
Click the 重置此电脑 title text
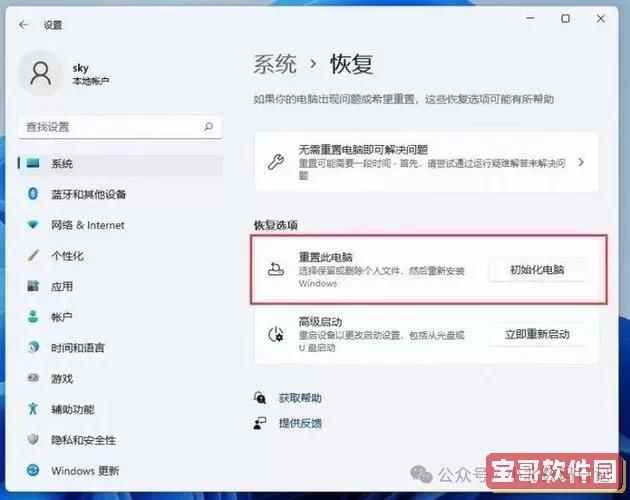[325, 257]
